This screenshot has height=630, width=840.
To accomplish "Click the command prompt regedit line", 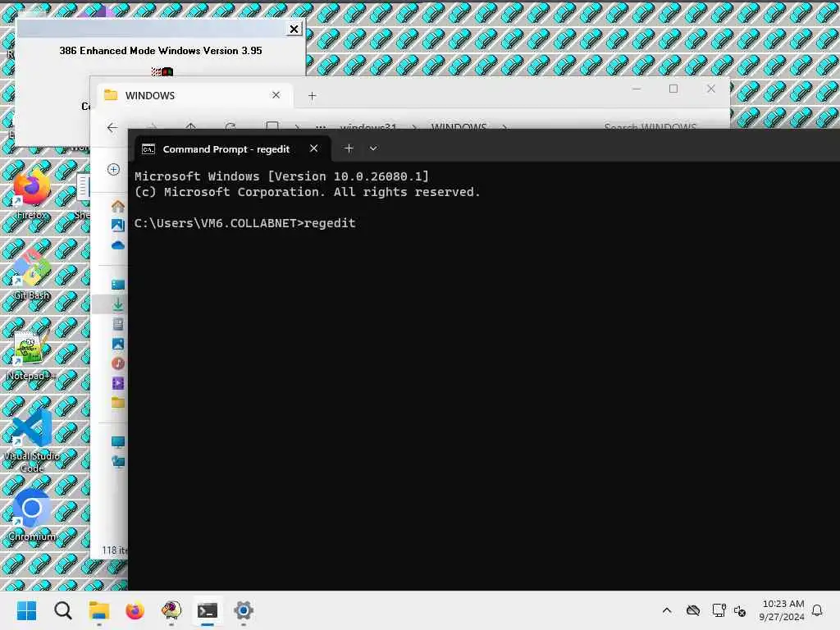I will tap(244, 223).
